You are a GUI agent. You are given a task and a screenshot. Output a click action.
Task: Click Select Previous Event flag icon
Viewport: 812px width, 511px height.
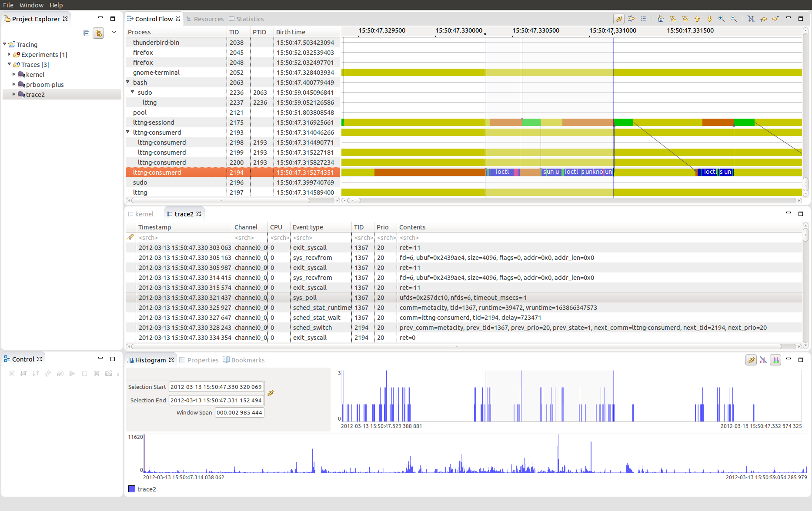pyautogui.click(x=673, y=19)
